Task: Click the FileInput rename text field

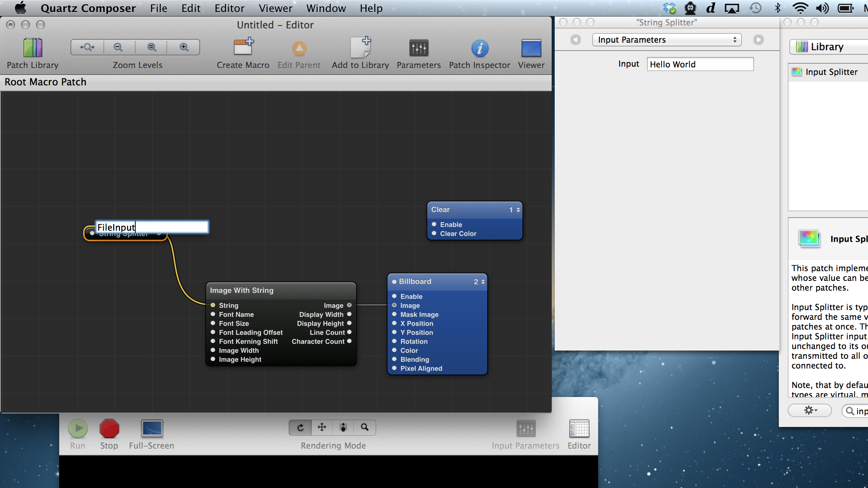Action: tap(152, 227)
